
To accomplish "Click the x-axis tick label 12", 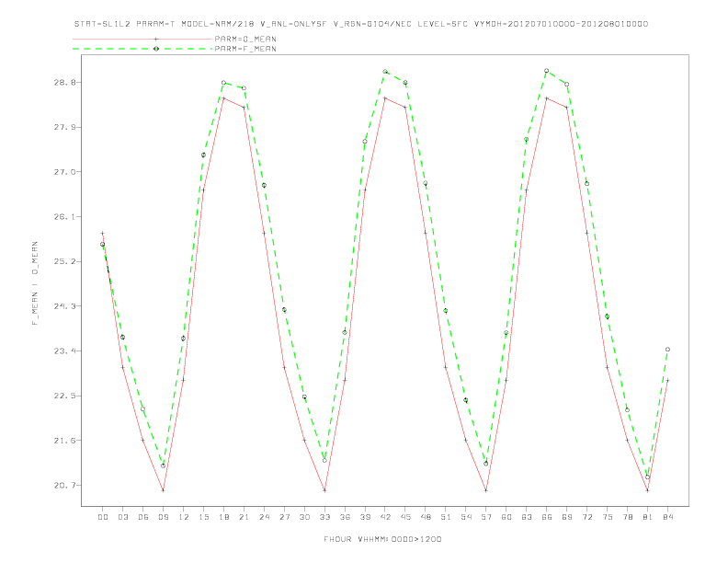I will pyautogui.click(x=184, y=517).
